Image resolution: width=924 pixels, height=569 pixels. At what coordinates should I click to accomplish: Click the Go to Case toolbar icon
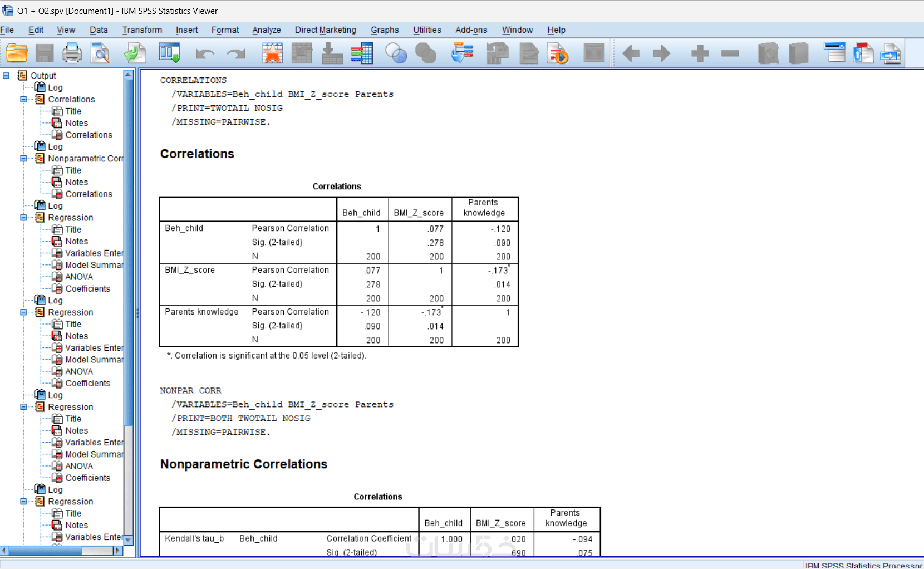pos(302,53)
